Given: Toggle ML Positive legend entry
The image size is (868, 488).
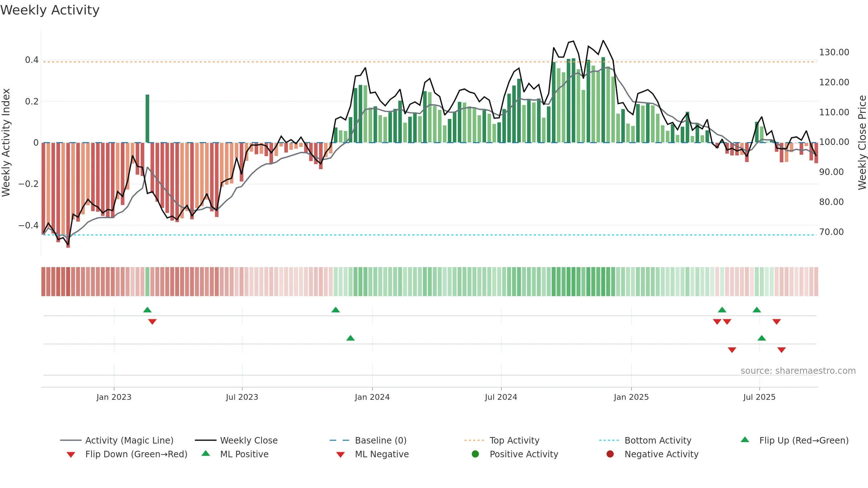Looking at the screenshot, I should (x=235, y=454).
